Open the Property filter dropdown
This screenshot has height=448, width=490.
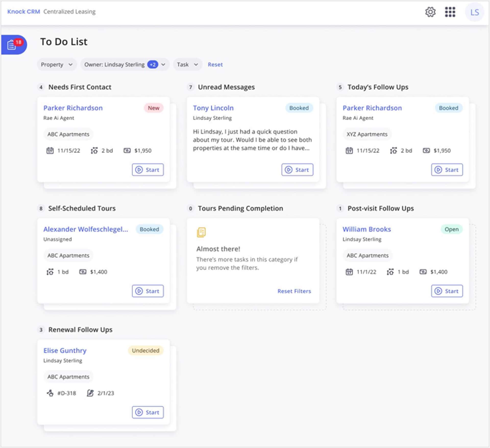(x=57, y=64)
